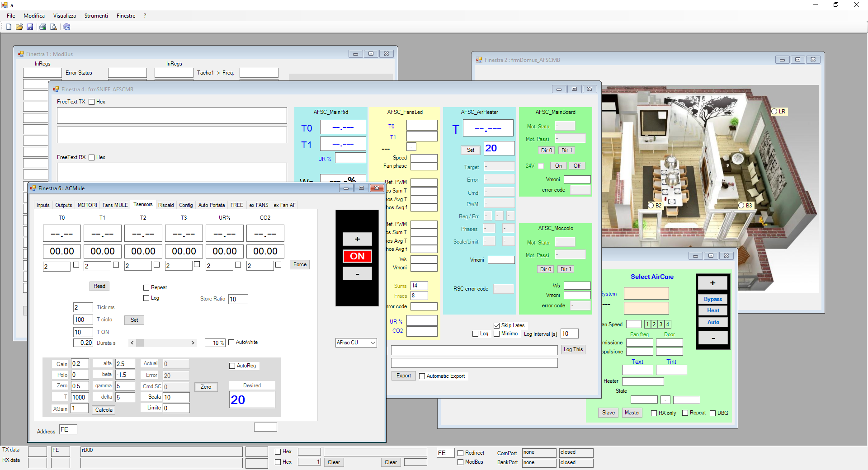Tick the Minimo checkbox

(x=497, y=334)
